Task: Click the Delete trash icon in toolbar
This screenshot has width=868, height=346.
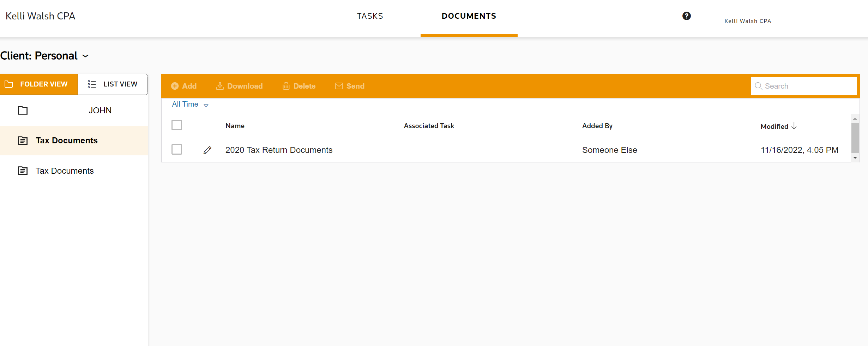Action: 286,86
